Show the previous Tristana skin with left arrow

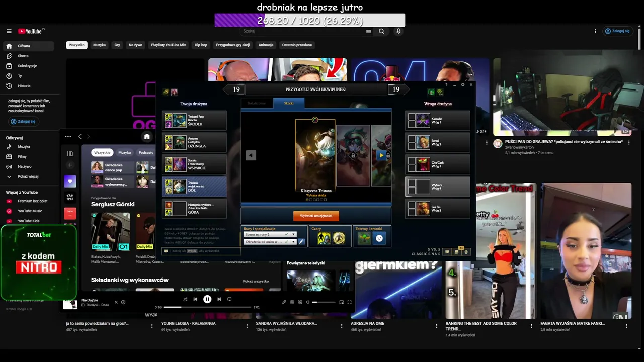pyautogui.click(x=251, y=155)
